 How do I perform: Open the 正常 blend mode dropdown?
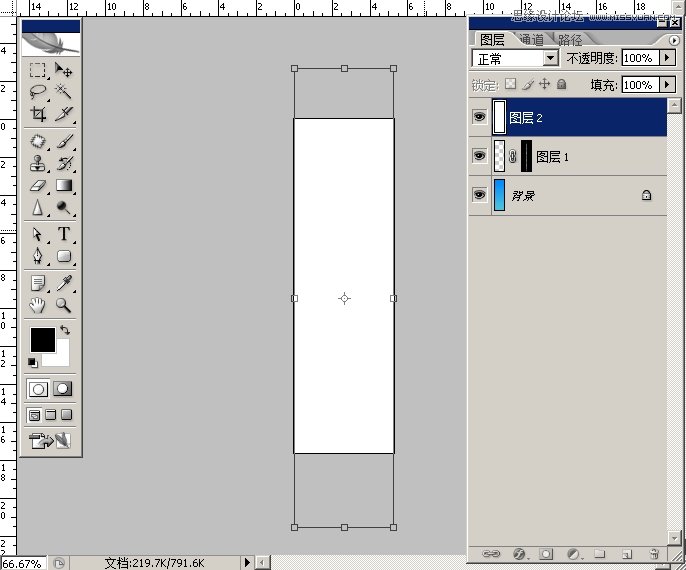point(550,58)
